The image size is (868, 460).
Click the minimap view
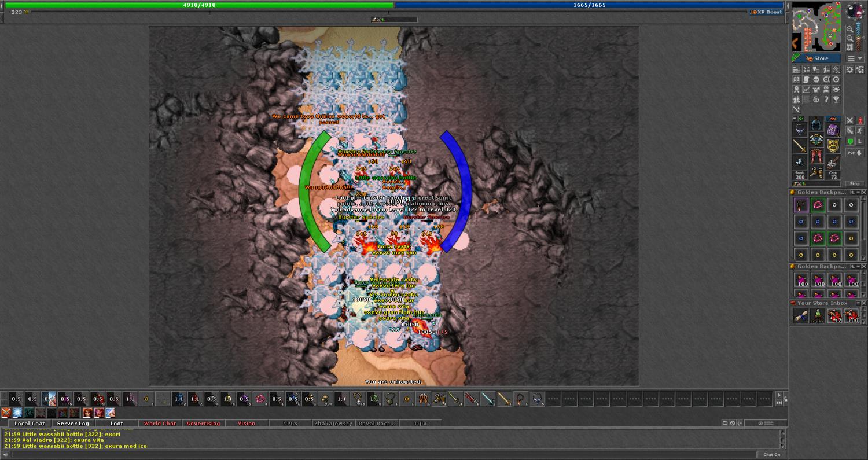click(816, 27)
